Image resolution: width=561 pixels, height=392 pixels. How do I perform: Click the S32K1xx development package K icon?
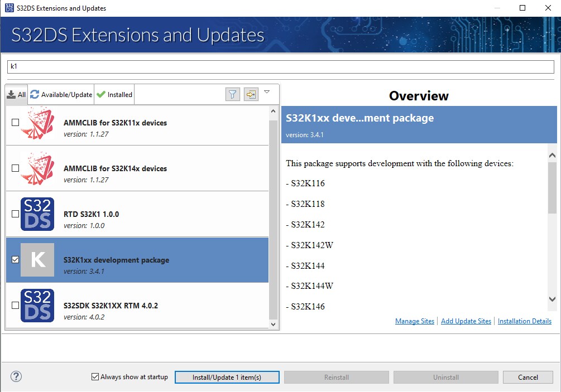[x=37, y=260]
